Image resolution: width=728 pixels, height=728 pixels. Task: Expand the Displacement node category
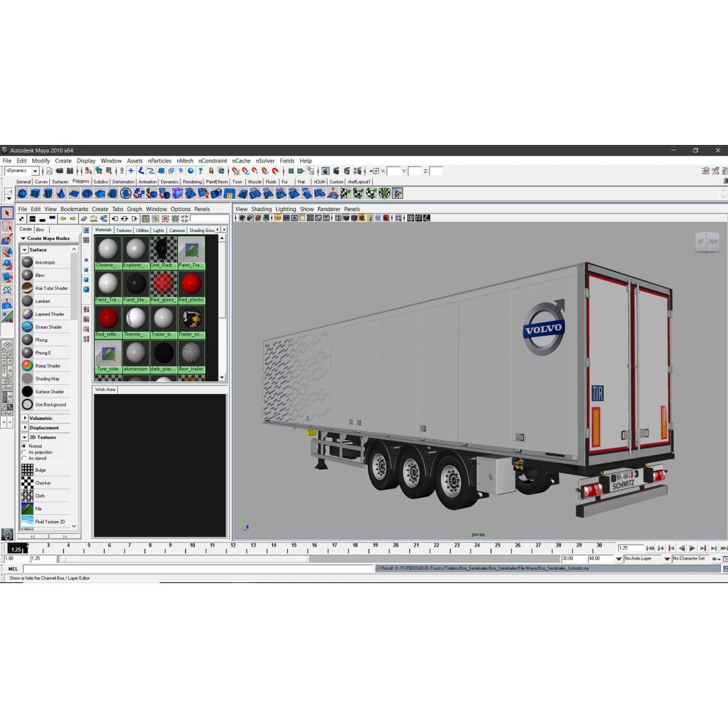point(25,427)
